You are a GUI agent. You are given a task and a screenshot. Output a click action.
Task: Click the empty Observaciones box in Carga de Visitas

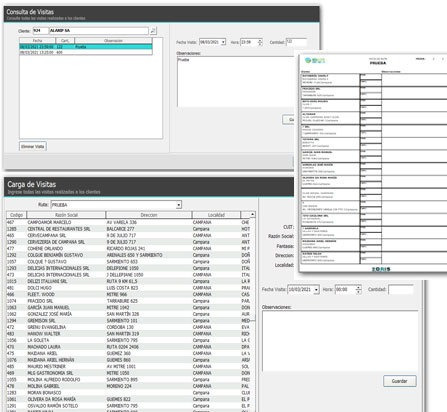tap(340, 341)
